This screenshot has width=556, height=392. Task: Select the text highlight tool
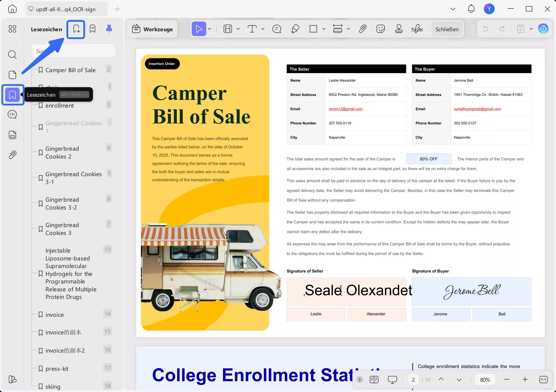click(x=228, y=29)
